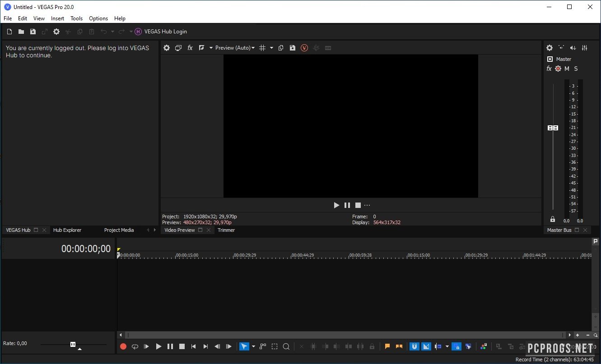Image resolution: width=601 pixels, height=364 pixels.
Task: Select the Zoom magnifier tool
Action: pyautogui.click(x=286, y=346)
